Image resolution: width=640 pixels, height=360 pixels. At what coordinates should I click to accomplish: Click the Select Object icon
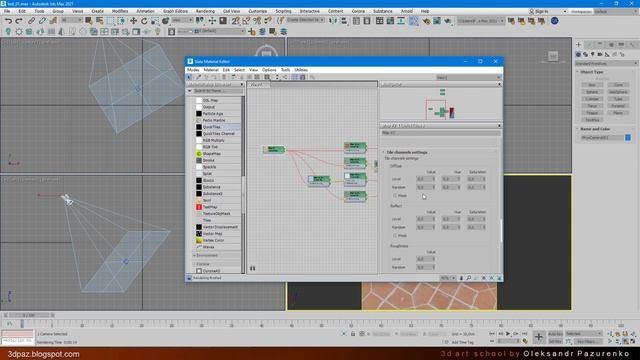89,20
